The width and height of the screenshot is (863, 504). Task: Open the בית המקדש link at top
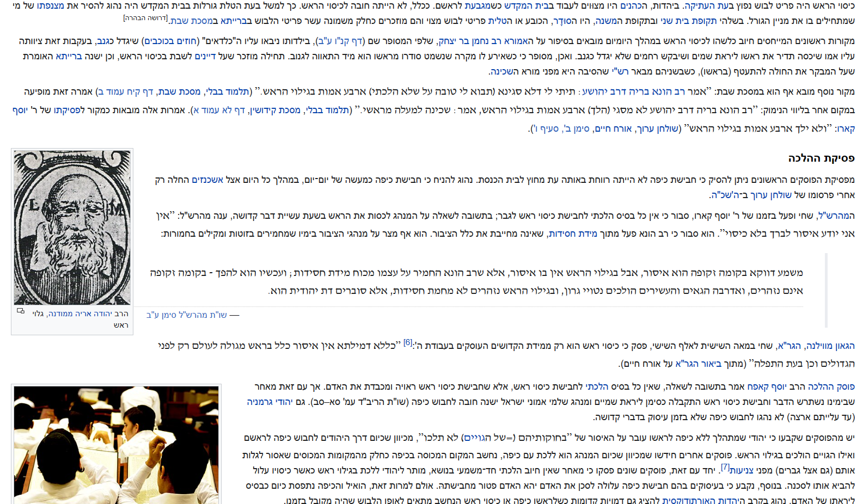[525, 5]
